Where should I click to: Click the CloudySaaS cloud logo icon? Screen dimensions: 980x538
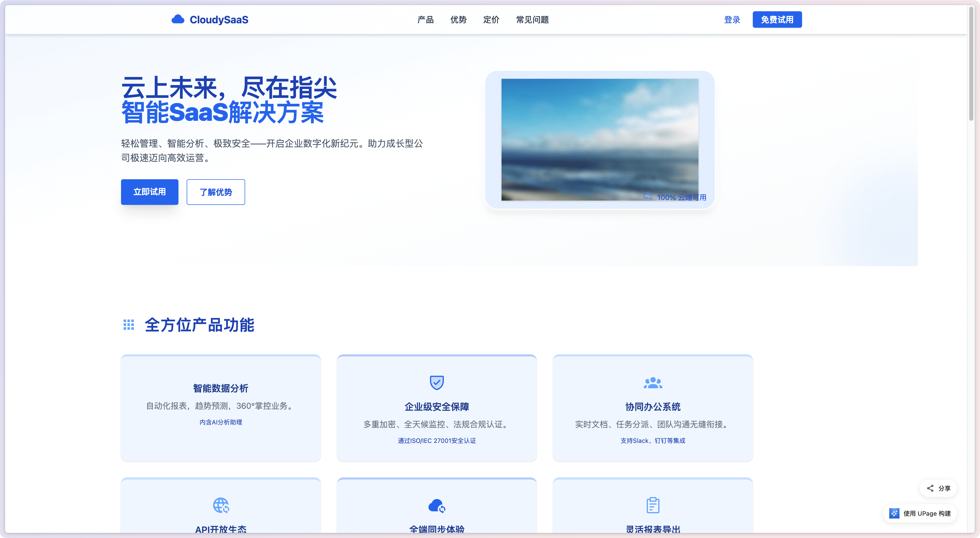[178, 19]
